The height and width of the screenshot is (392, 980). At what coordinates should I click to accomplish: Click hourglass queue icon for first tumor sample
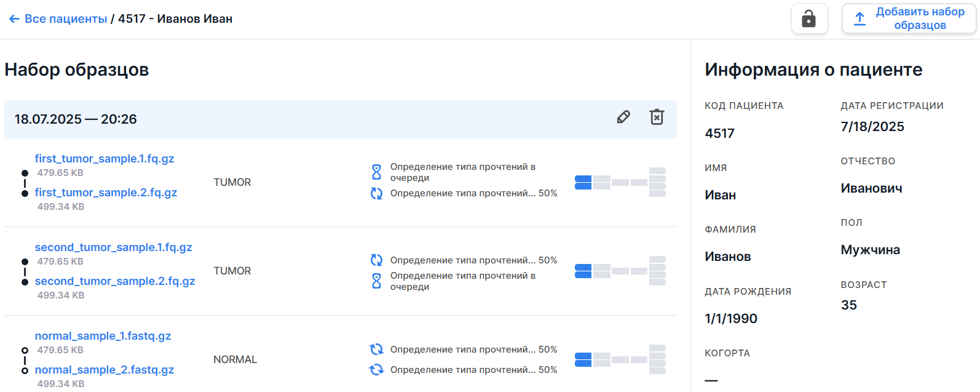pos(376,172)
